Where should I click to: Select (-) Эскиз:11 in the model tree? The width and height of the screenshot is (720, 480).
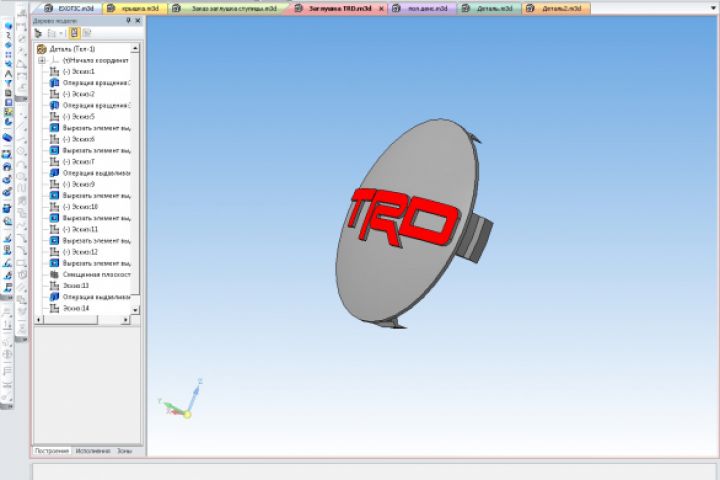(74, 229)
